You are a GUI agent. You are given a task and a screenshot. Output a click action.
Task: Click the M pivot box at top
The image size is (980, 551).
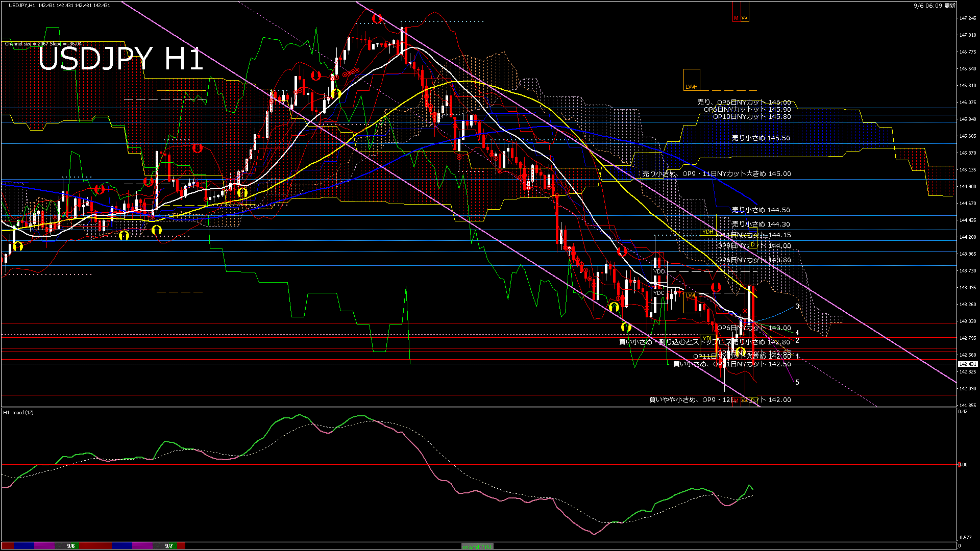point(736,18)
